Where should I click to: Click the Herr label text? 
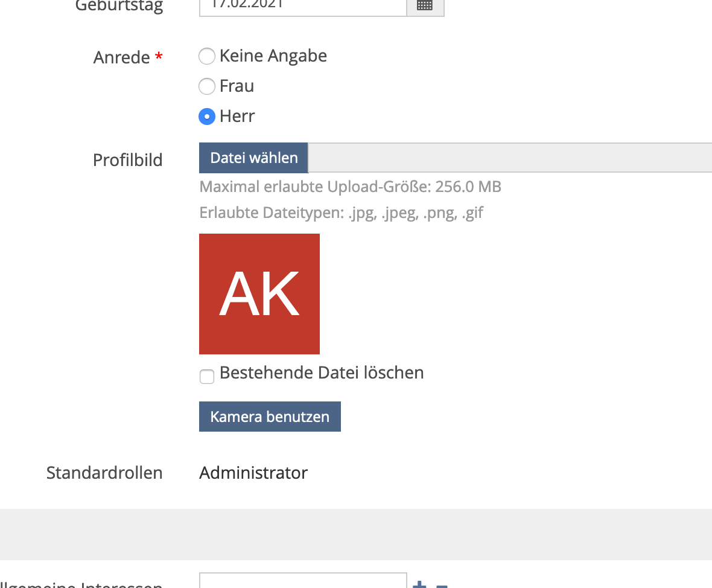click(x=237, y=116)
